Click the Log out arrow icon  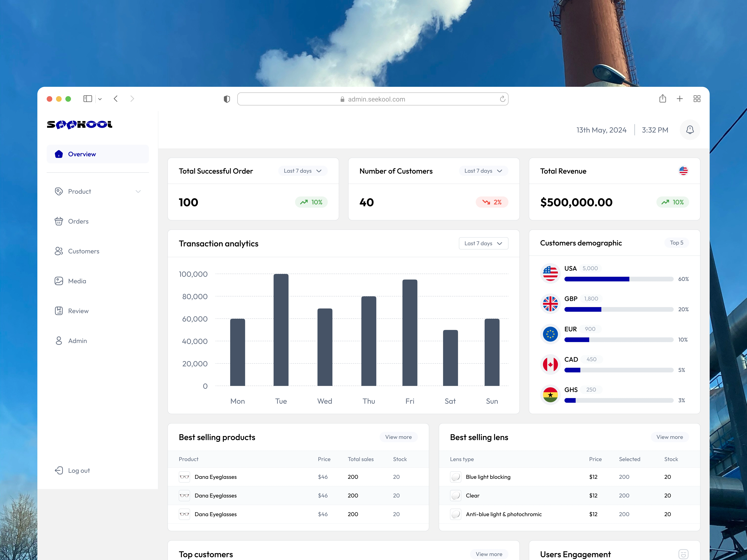pyautogui.click(x=59, y=471)
